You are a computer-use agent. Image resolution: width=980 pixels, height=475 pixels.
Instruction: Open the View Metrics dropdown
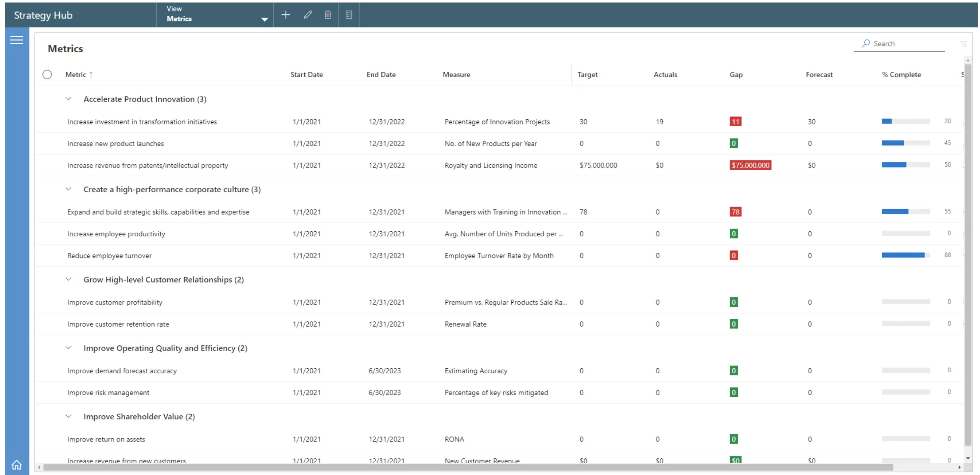tap(264, 19)
